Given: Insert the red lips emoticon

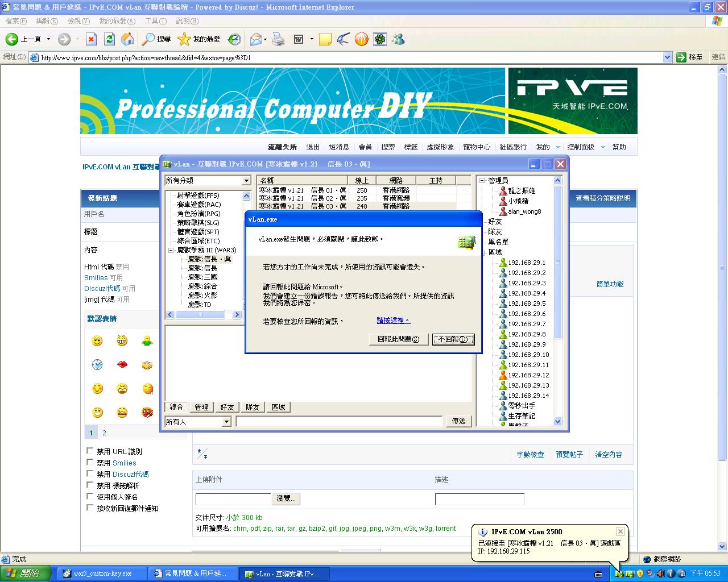Looking at the screenshot, I should tap(122, 364).
